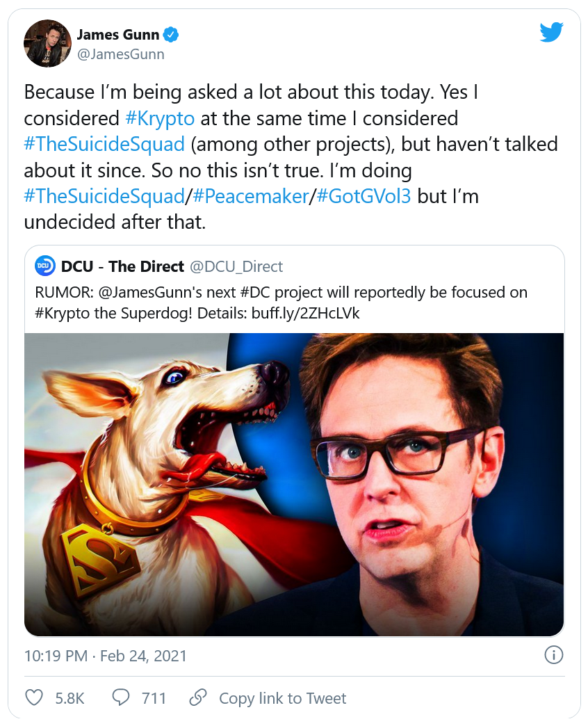
Task: Click the DCU round logo avatar
Action: (x=45, y=266)
